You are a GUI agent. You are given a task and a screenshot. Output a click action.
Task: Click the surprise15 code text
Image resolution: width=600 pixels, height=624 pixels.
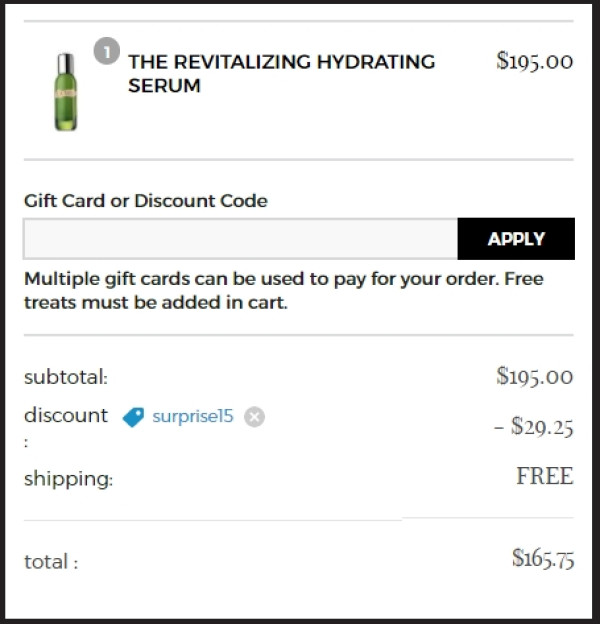pos(193,416)
